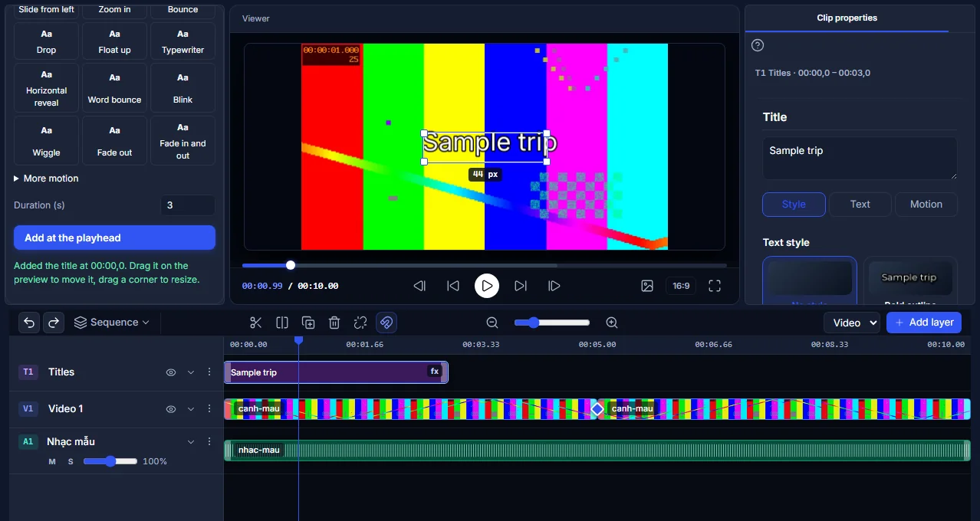Open the Sequence dropdown menu
Viewport: 980px width, 521px height.
pos(112,323)
